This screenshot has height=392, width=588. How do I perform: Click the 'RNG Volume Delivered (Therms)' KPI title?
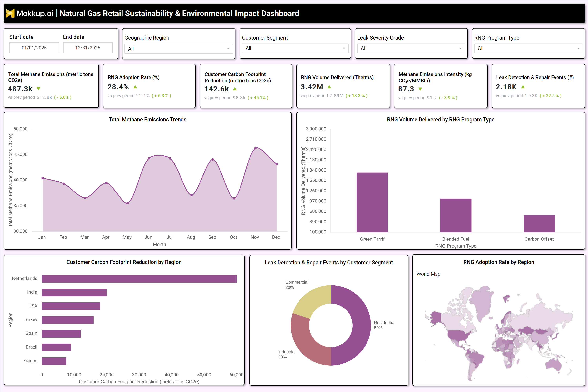pos(337,77)
